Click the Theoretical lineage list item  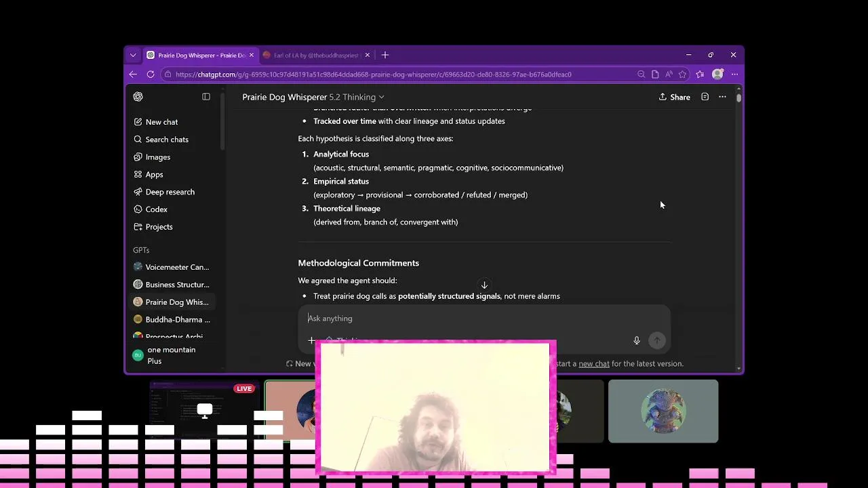tap(347, 209)
